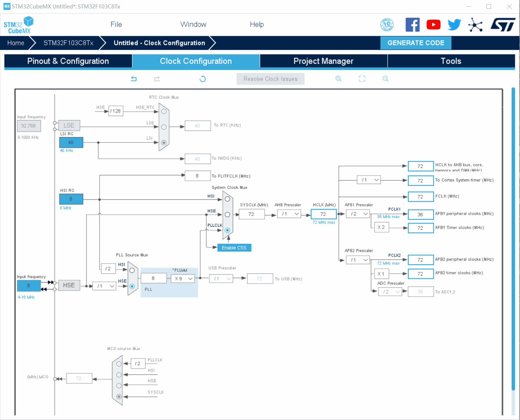
Task: Switch to Tools tab
Action: [x=451, y=61]
